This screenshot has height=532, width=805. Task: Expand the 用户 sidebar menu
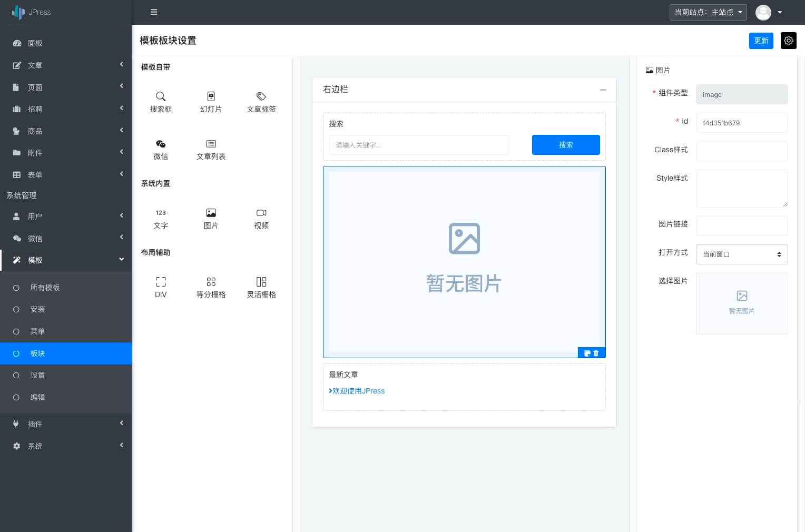click(66, 216)
